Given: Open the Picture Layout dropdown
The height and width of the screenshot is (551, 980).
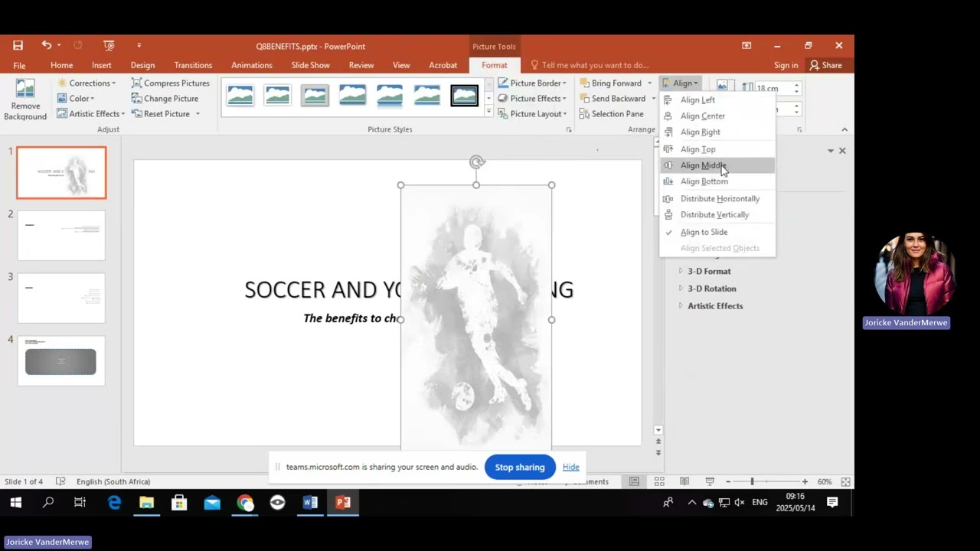Looking at the screenshot, I should click(x=532, y=113).
